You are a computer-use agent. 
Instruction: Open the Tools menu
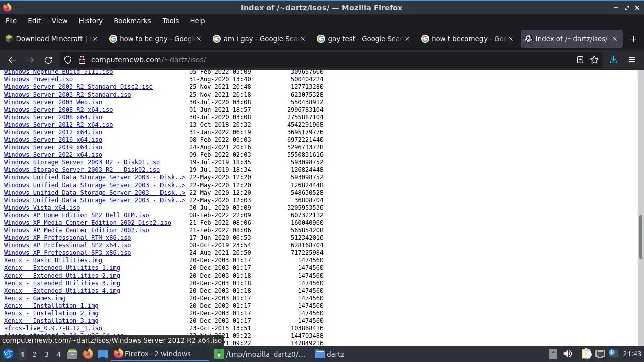[170, 21]
